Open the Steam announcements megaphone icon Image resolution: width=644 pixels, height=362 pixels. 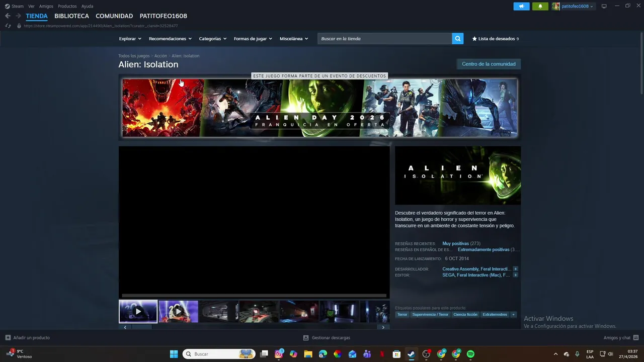[x=521, y=6]
